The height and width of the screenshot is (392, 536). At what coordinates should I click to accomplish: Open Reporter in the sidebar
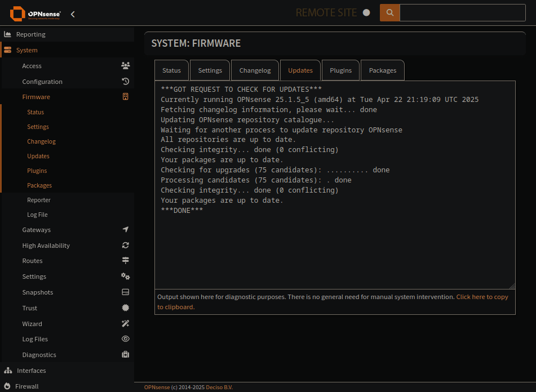pos(39,200)
